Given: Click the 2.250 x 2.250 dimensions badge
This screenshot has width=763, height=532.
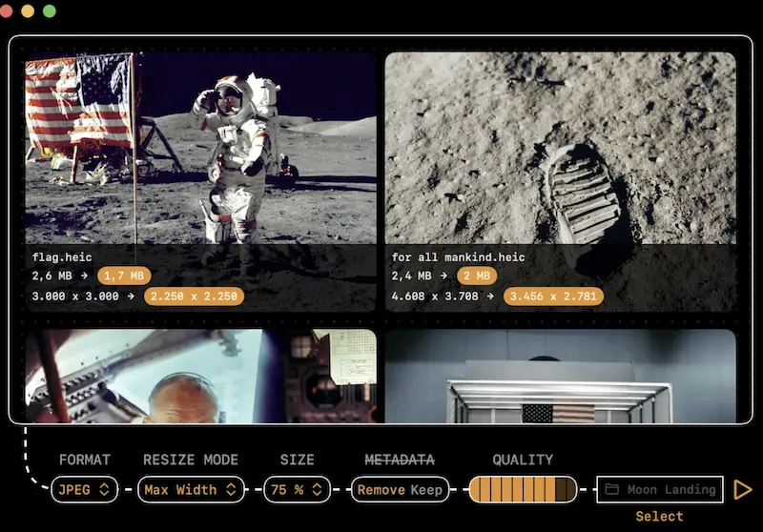Looking at the screenshot, I should point(194,297).
